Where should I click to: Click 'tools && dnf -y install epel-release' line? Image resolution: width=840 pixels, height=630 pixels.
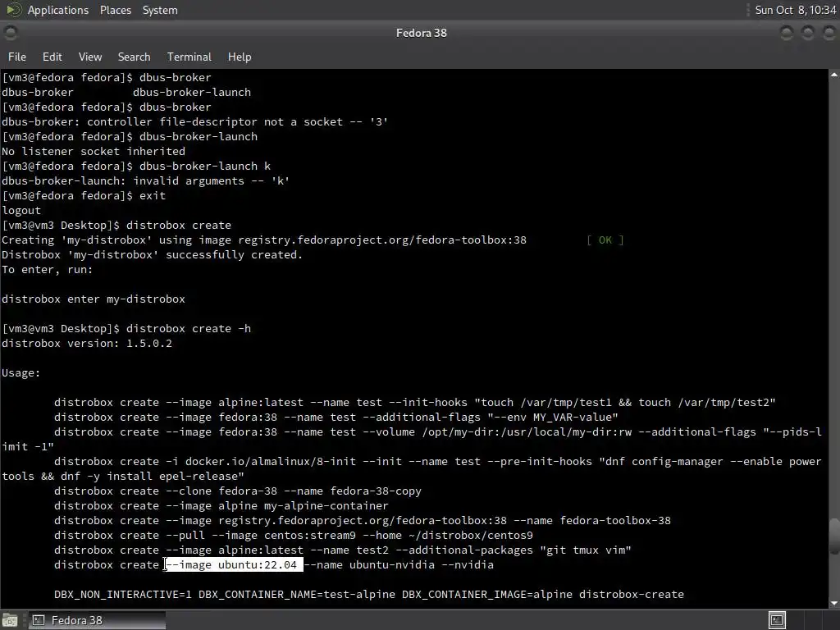pos(123,476)
